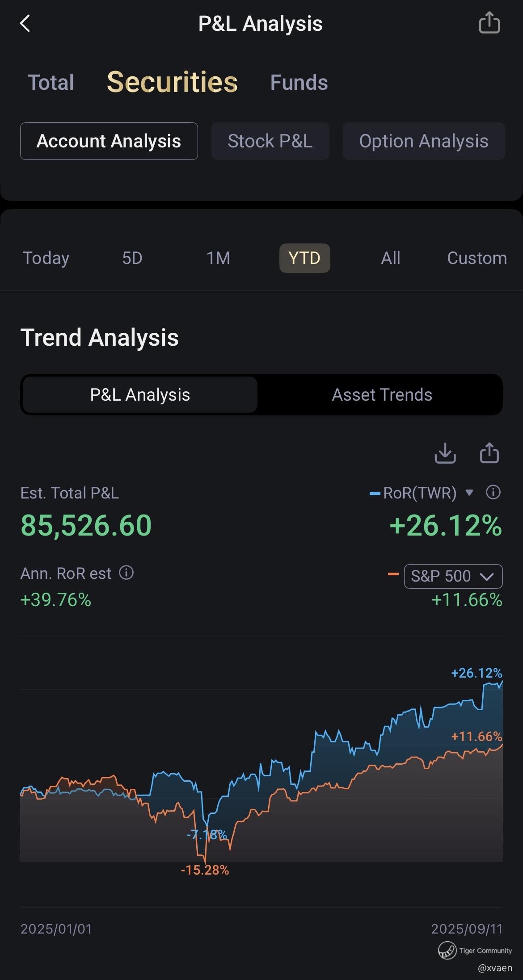Share the Trend Analysis chart
523x980 pixels.
click(x=489, y=453)
